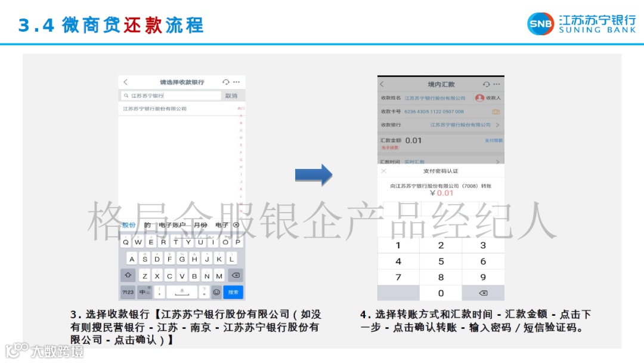Tap the space bar with microphone icon

click(182, 293)
